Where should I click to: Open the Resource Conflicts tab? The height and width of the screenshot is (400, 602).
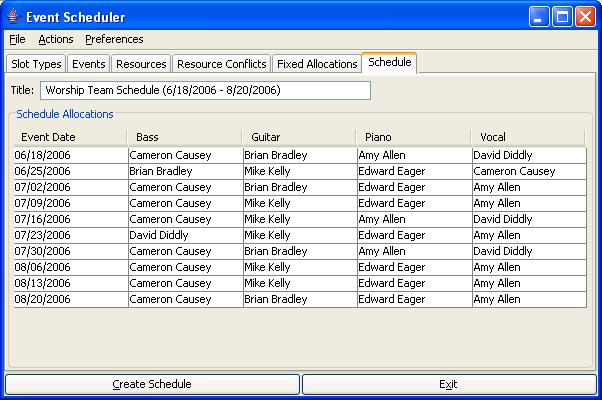tap(221, 64)
